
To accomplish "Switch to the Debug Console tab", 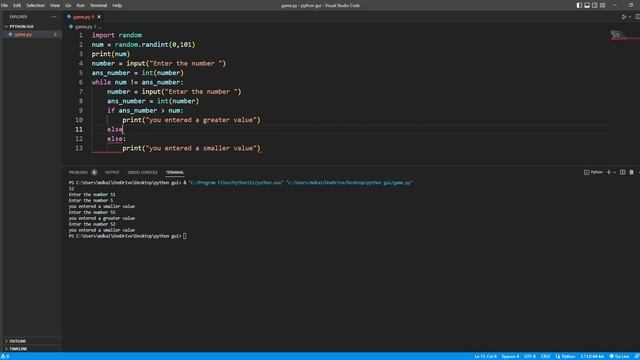I will point(142,172).
